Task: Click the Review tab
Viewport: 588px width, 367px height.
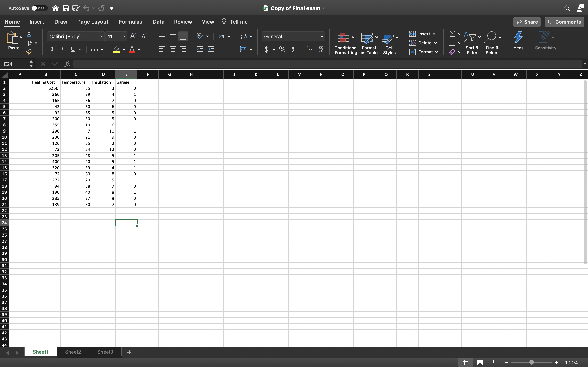Action: 183,22
